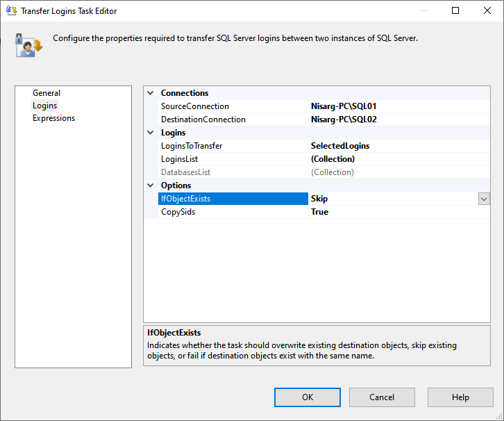This screenshot has width=504, height=421.
Task: Select the General page
Action: pyautogui.click(x=47, y=93)
